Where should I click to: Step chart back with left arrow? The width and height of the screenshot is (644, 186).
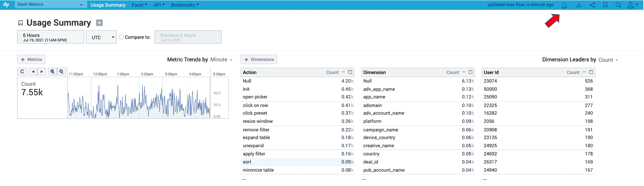coord(33,72)
